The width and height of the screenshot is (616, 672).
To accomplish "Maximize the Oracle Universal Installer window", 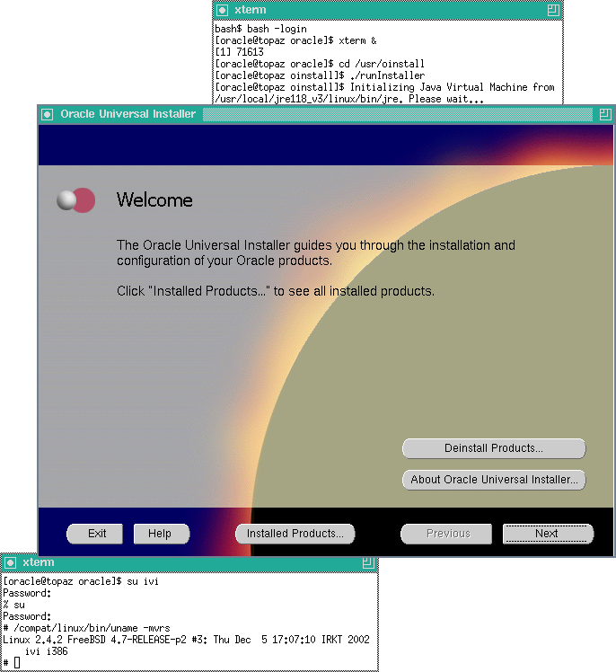I will click(605, 114).
